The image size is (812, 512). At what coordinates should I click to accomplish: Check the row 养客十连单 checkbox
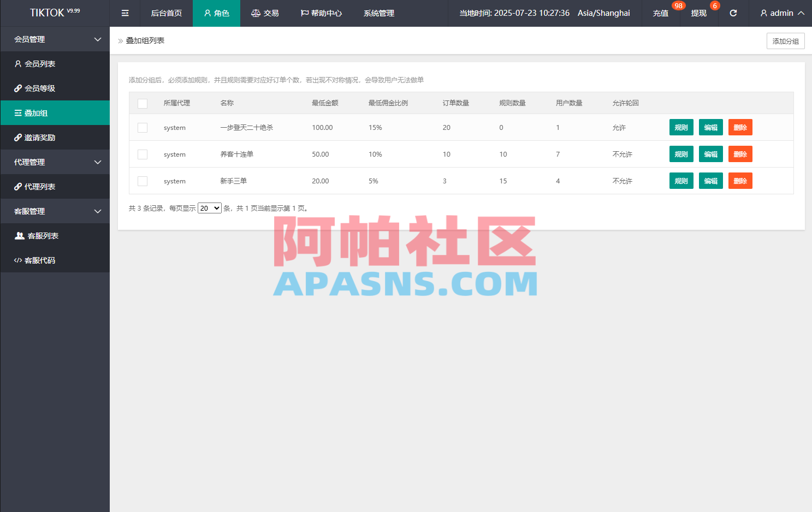(x=143, y=154)
